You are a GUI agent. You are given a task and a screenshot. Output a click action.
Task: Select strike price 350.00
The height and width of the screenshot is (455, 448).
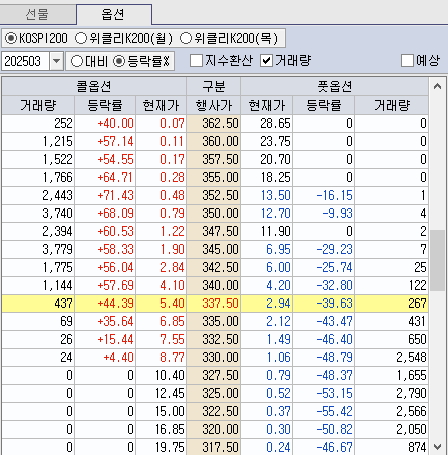click(x=214, y=213)
